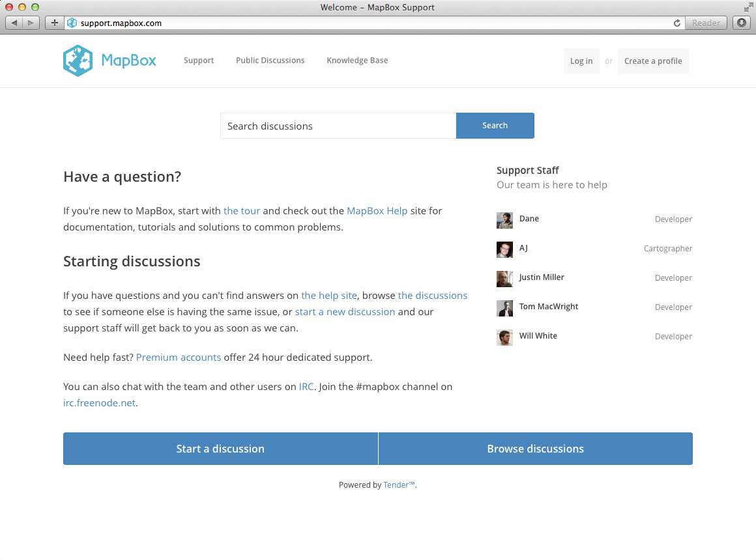Open Justin Miller's avatar picture
The width and height of the screenshot is (756, 560).
pos(504,279)
